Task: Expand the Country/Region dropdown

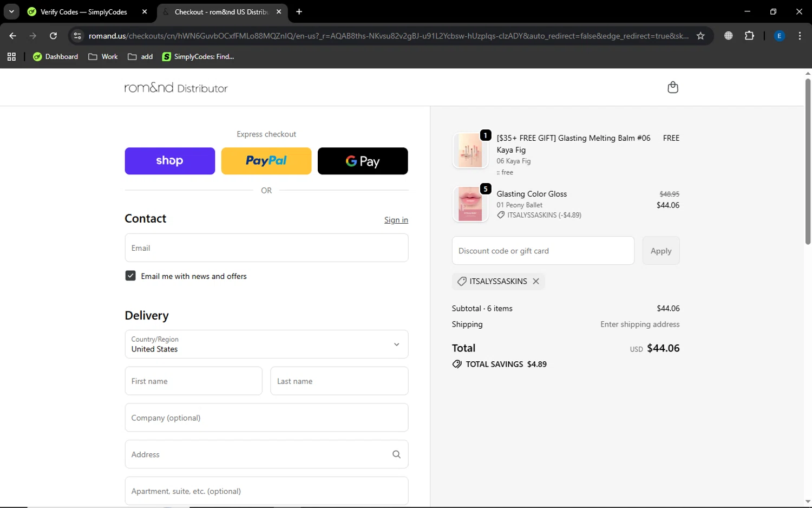Action: (x=266, y=344)
